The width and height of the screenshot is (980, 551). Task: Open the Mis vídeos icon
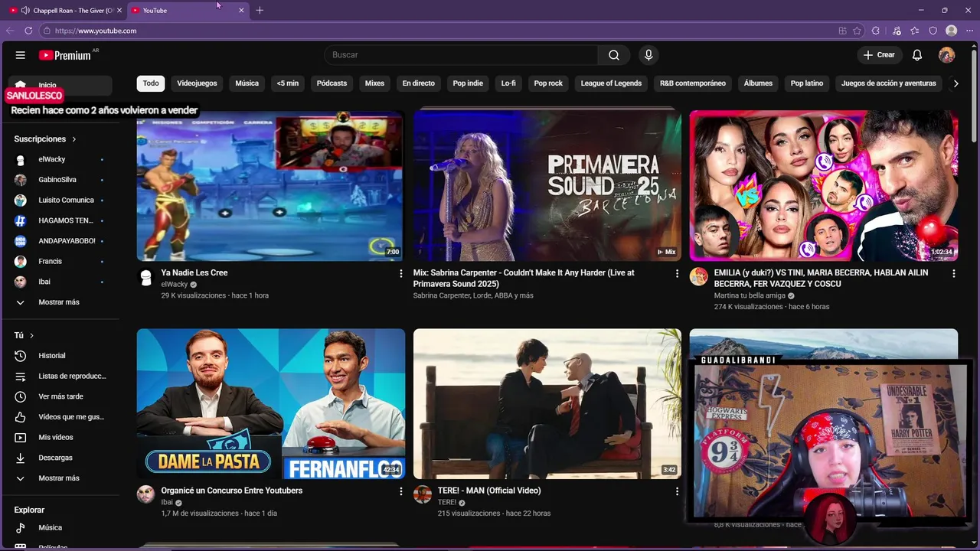21,438
